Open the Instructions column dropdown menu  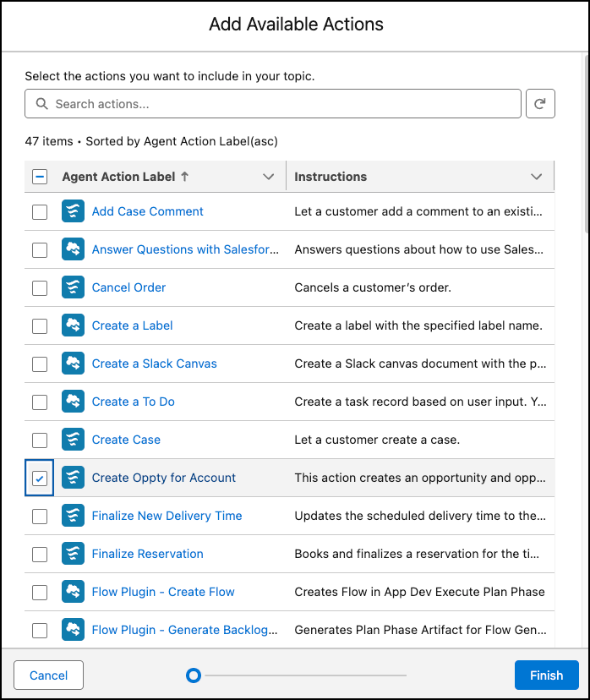(x=536, y=177)
